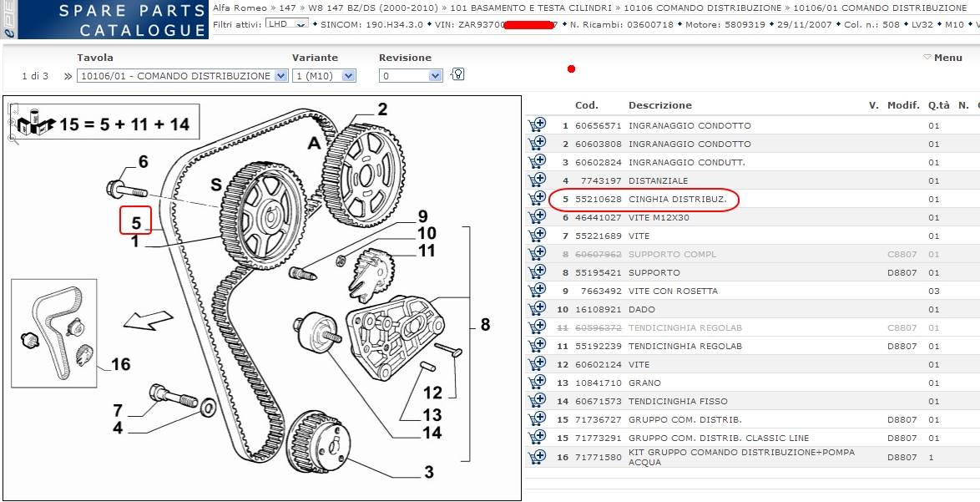
Task: Click cart icon for DISTANZIALE row
Action: [536, 180]
